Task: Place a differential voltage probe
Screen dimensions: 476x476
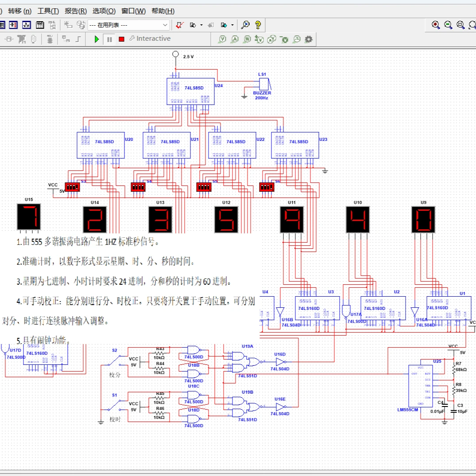Action: 259,39
